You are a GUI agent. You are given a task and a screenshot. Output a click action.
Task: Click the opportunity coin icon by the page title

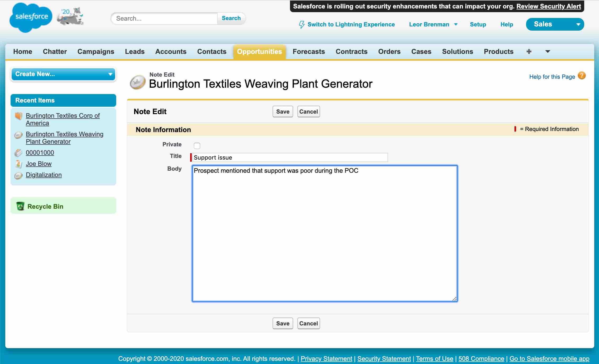click(138, 82)
